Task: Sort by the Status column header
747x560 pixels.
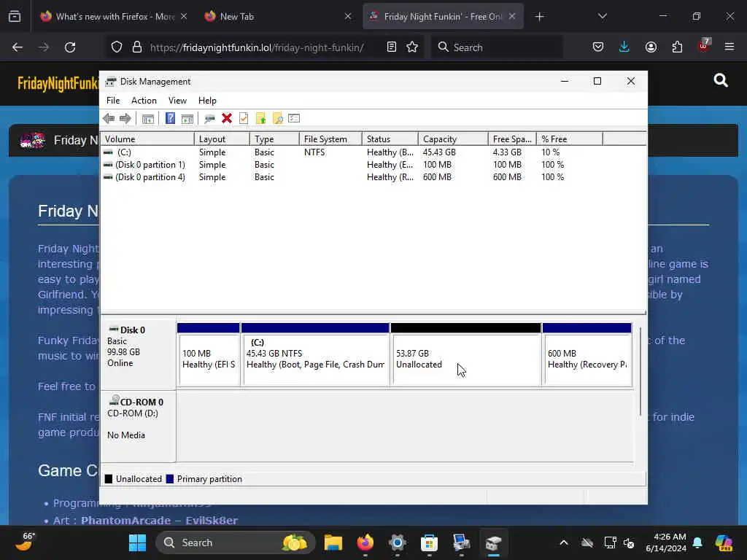Action: coord(390,139)
